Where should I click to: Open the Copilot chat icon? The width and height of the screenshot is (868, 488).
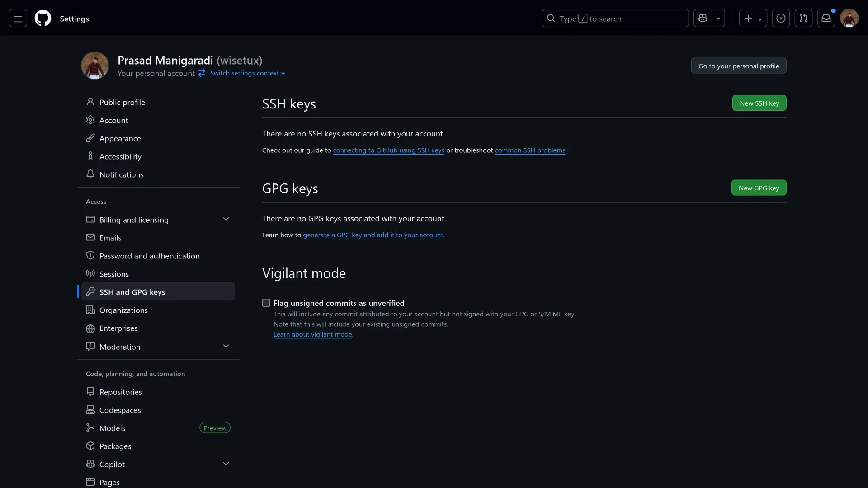tap(703, 19)
